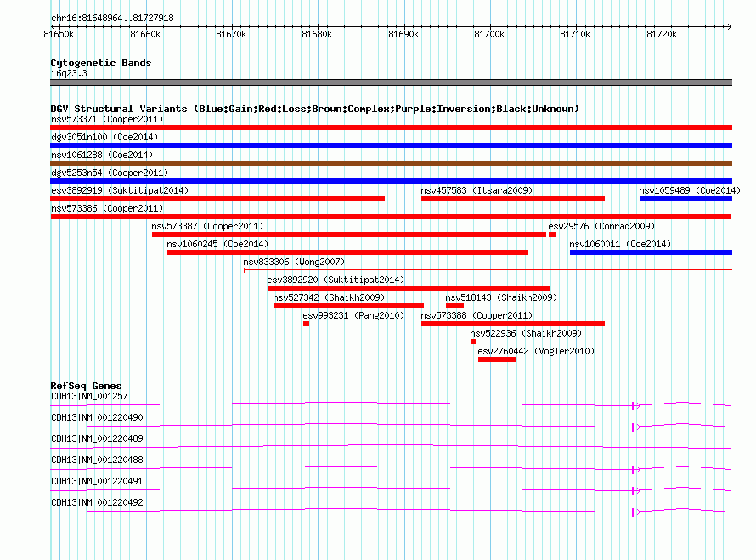756x560 pixels.
Task: Click the 81710k ruler label
Action: (x=575, y=34)
